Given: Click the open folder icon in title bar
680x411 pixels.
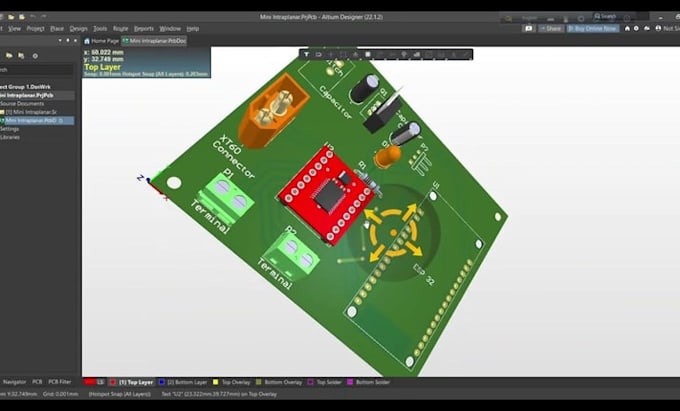Looking at the screenshot, I should [11, 17].
